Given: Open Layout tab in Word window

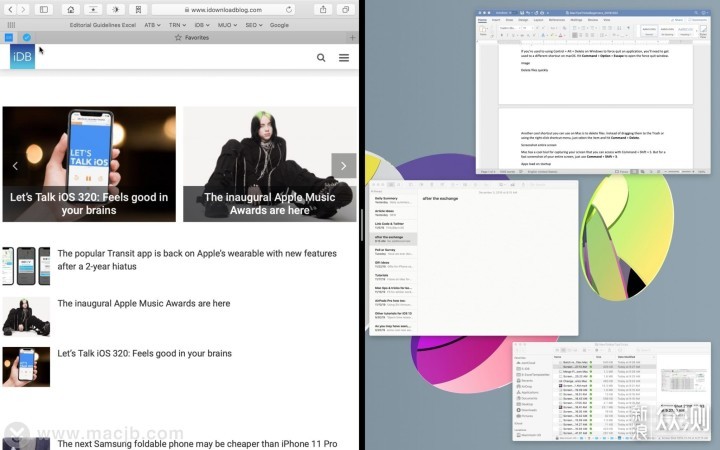Looking at the screenshot, I should (538, 20).
